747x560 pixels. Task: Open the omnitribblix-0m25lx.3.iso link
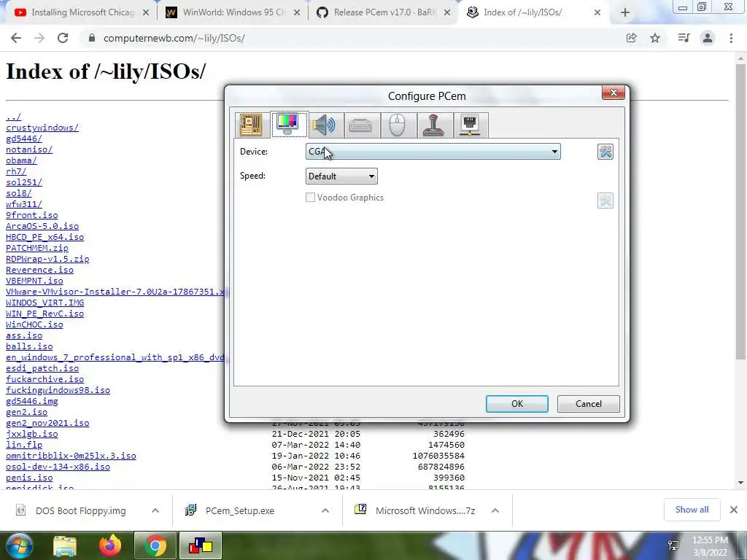tap(71, 456)
